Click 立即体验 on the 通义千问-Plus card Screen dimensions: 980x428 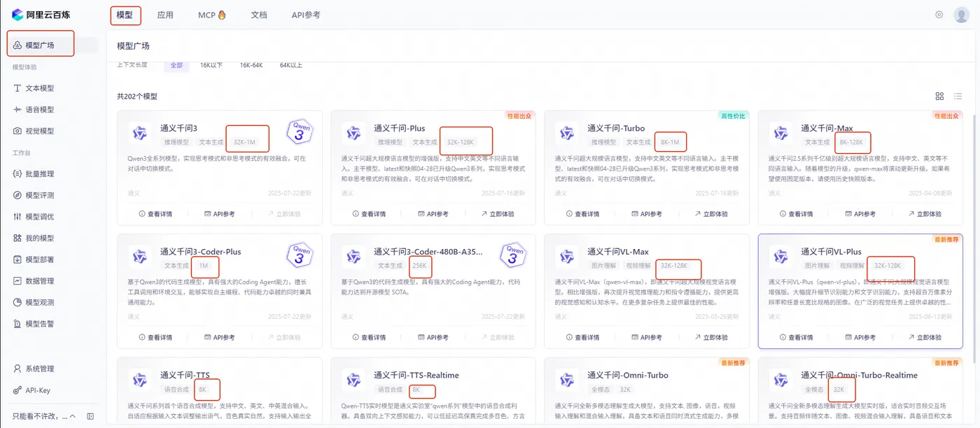tap(497, 214)
